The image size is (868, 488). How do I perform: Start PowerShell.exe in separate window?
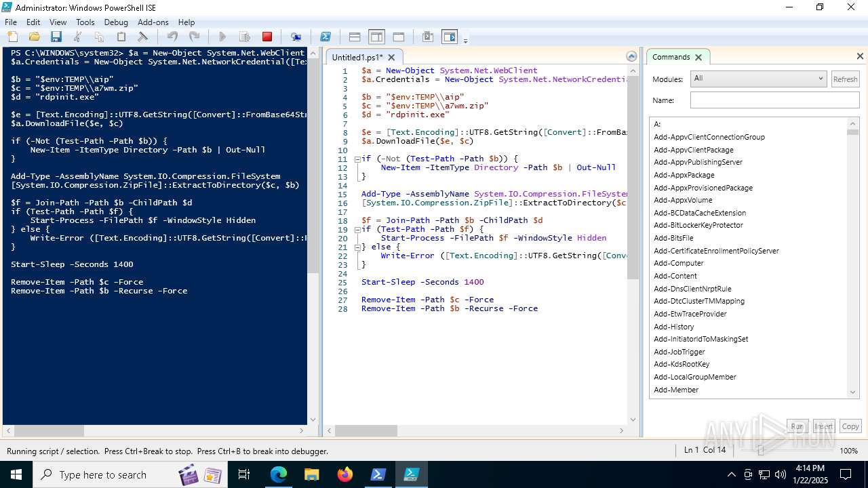pyautogui.click(x=325, y=37)
